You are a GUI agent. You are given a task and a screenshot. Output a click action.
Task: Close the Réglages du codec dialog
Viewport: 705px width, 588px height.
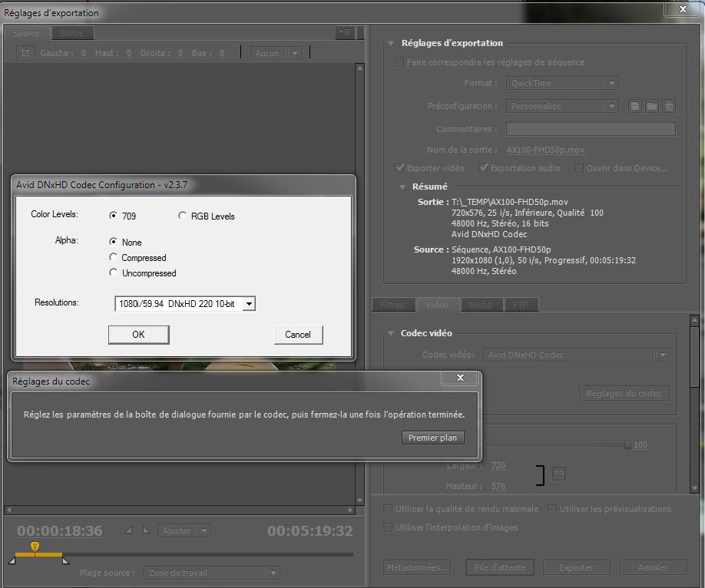coord(460,378)
